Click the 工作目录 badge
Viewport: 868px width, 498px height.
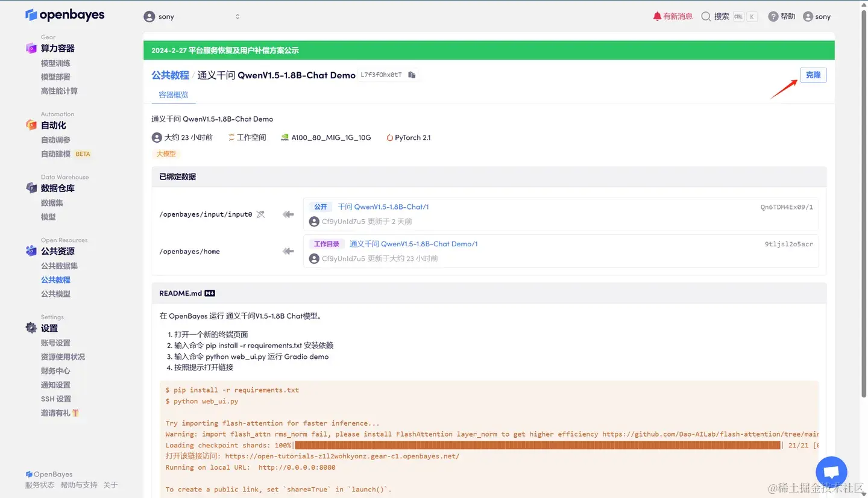point(327,244)
